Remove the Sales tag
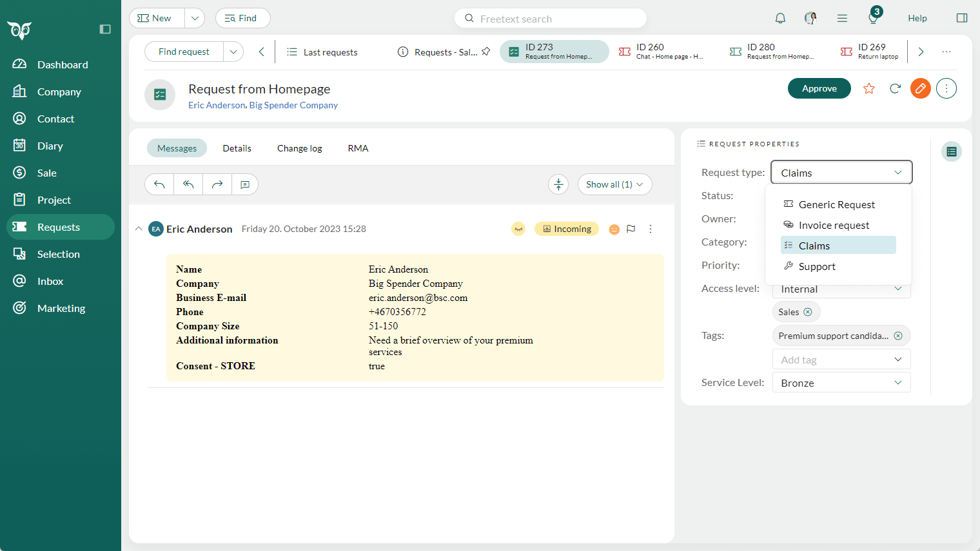The height and width of the screenshot is (551, 980). 808,312
